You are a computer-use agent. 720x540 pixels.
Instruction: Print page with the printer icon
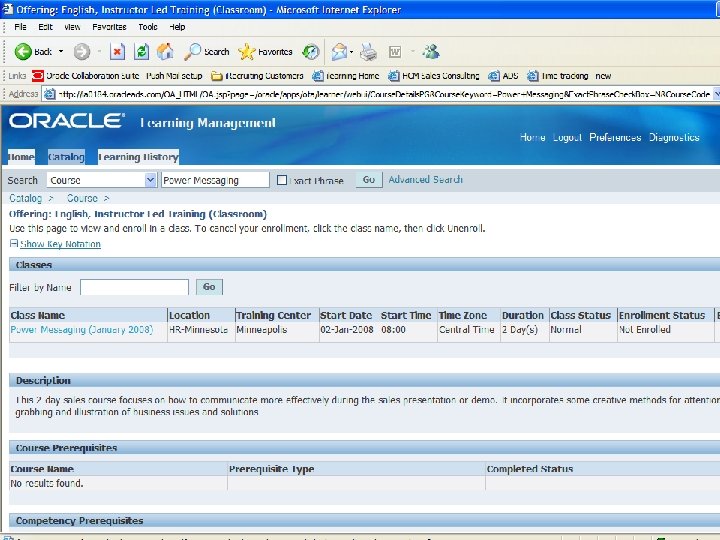368,51
